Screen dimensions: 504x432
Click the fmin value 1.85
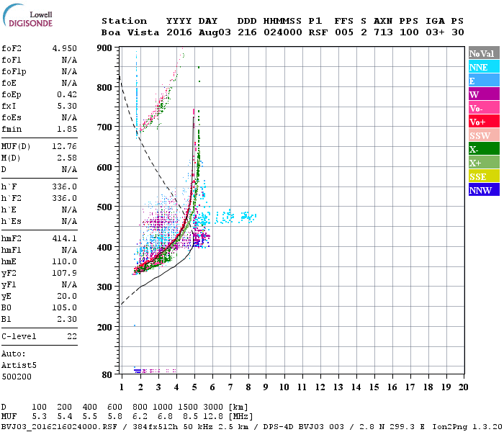tap(67, 129)
